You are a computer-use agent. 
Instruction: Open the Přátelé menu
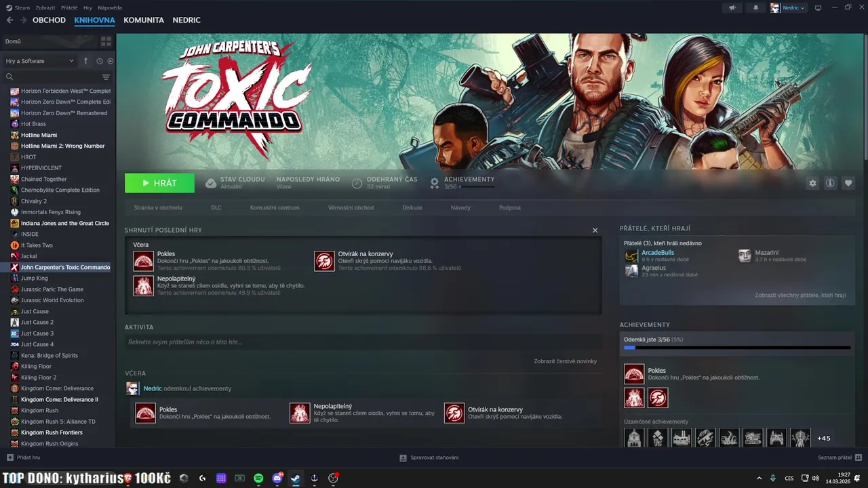pos(69,7)
